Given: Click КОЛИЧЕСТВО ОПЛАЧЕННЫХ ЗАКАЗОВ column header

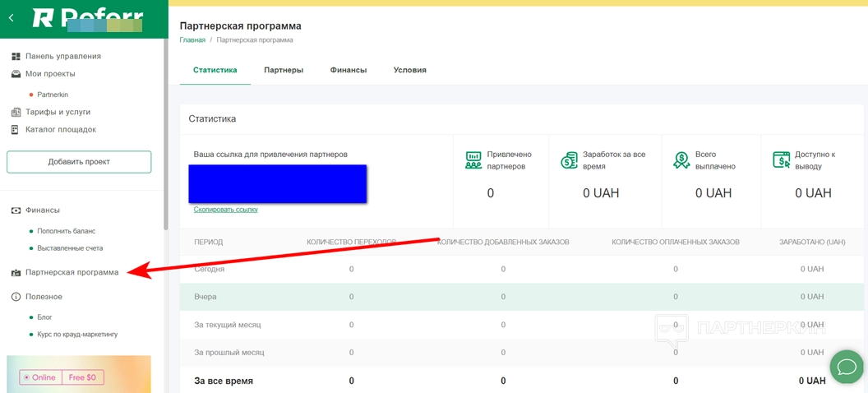Looking at the screenshot, I should click(676, 242).
